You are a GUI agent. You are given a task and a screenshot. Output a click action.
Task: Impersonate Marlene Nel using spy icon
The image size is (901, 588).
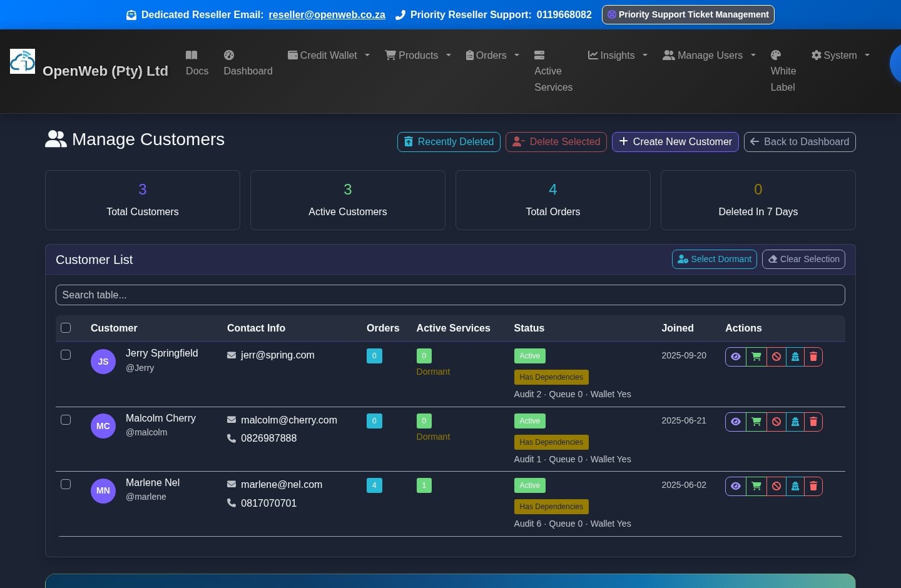click(x=795, y=486)
